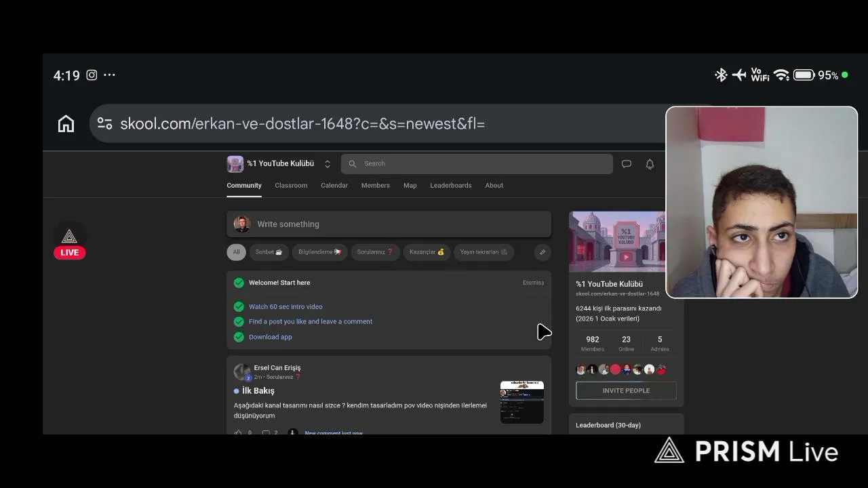Tap the Wi-Fi status icon
The height and width of the screenshot is (488, 868).
point(782,75)
